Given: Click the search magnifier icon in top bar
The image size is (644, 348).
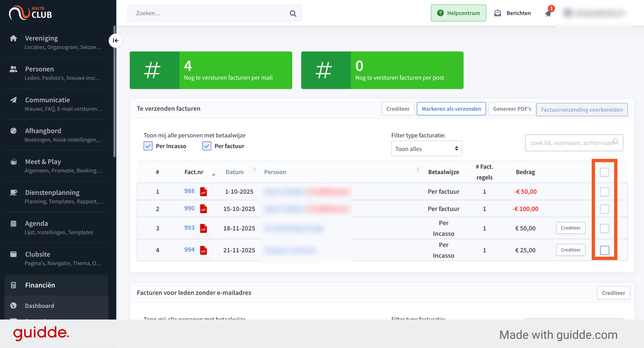Looking at the screenshot, I should (293, 13).
